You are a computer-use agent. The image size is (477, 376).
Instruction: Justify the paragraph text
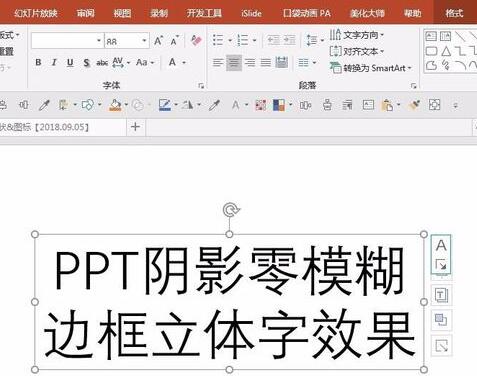pyautogui.click(x=266, y=62)
